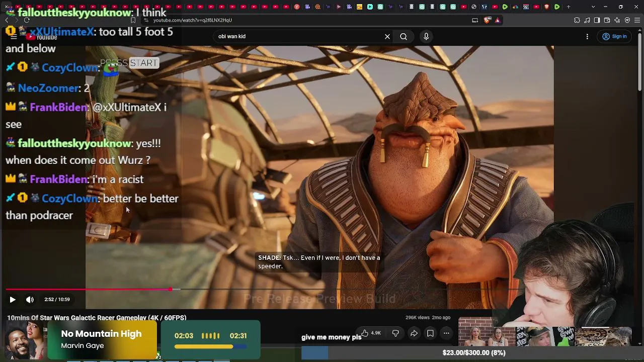Clear the search box with the X

387,36
